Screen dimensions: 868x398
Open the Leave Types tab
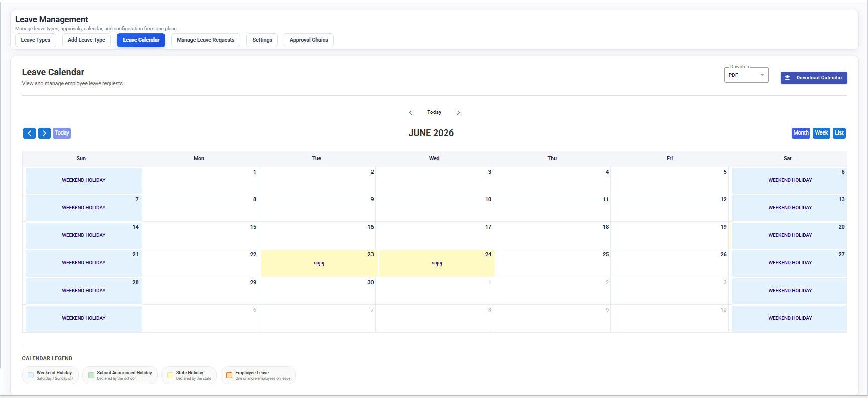tap(36, 40)
